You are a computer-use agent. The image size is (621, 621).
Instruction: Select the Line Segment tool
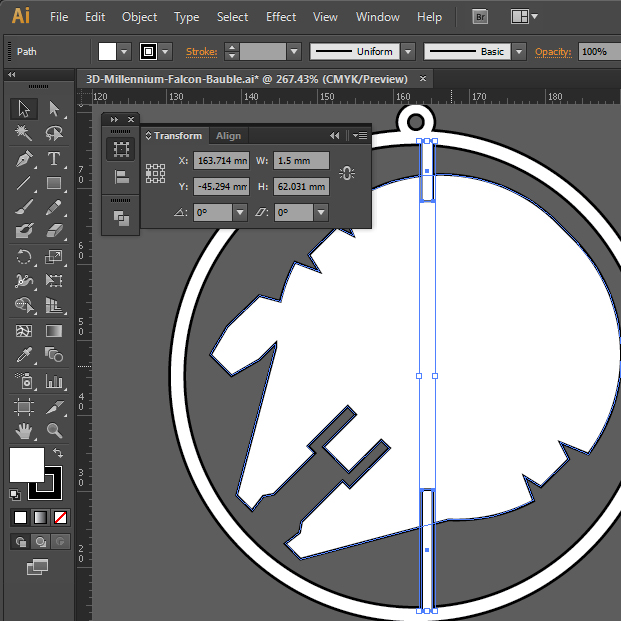[24, 183]
